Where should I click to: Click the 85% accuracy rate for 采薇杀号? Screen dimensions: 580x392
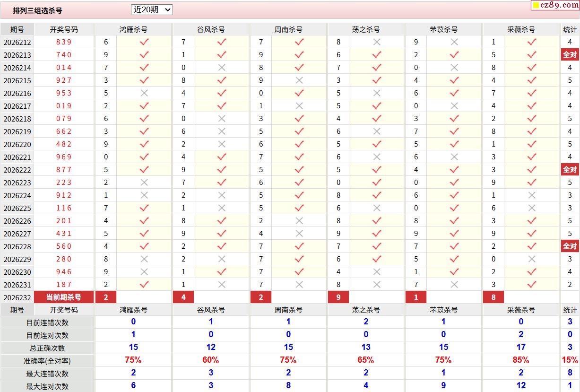[x=521, y=360]
